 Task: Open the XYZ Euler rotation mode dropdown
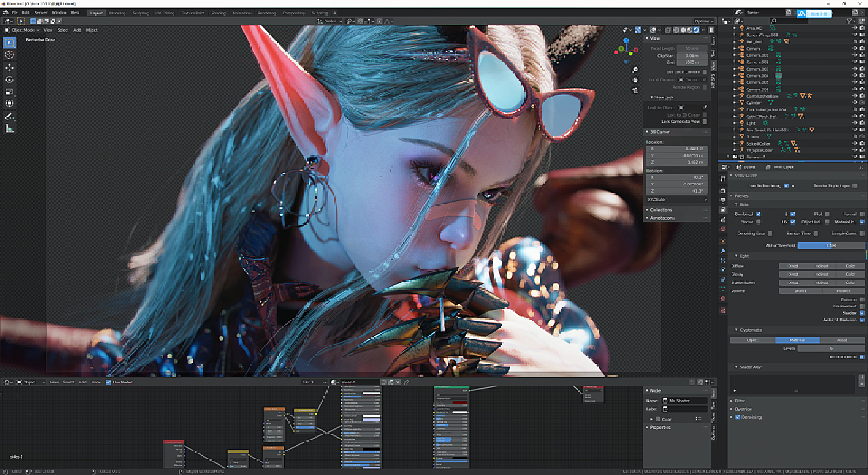[x=677, y=199]
